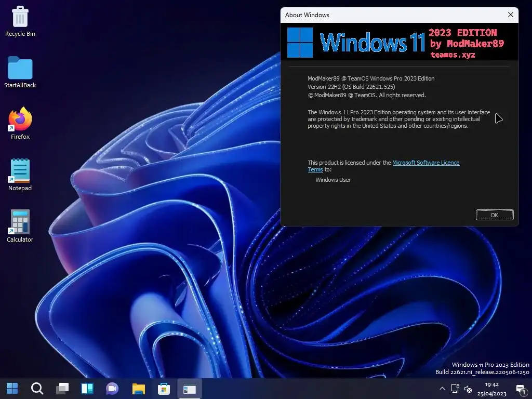The image size is (532, 399).
Task: Open taskbar Search
Action: [x=37, y=389]
